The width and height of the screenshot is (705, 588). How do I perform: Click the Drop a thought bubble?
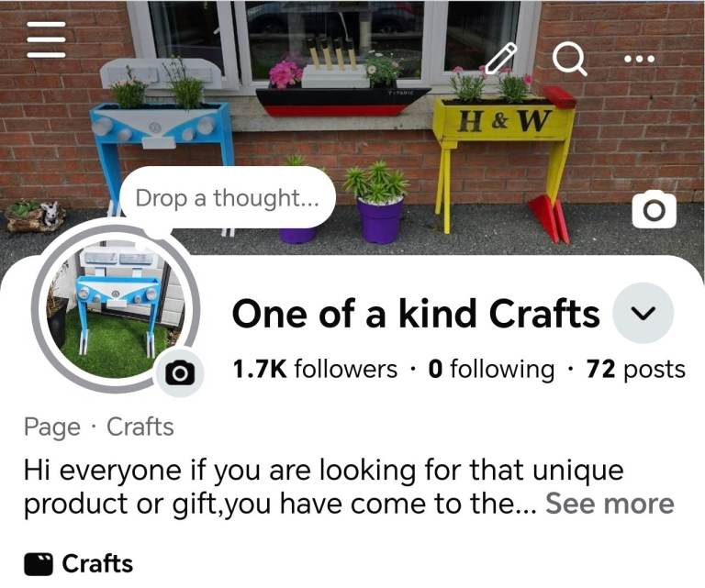(x=228, y=198)
